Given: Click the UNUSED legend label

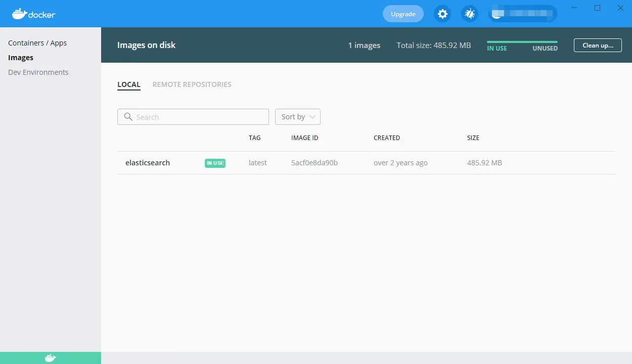Looking at the screenshot, I should point(545,49).
